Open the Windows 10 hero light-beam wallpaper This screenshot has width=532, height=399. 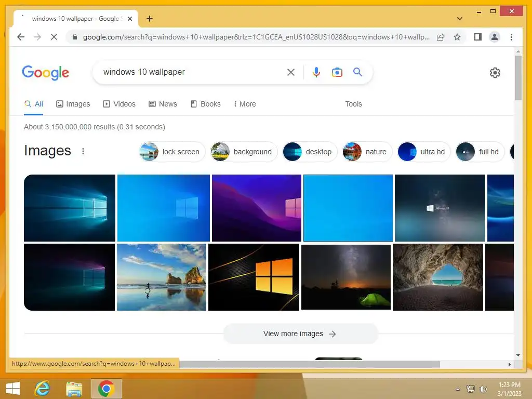coord(70,208)
